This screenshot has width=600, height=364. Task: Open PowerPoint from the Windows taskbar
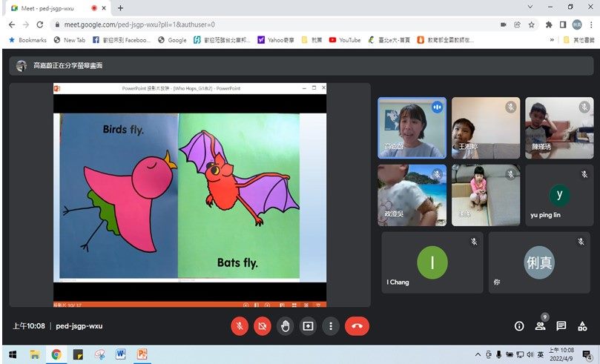click(x=142, y=354)
